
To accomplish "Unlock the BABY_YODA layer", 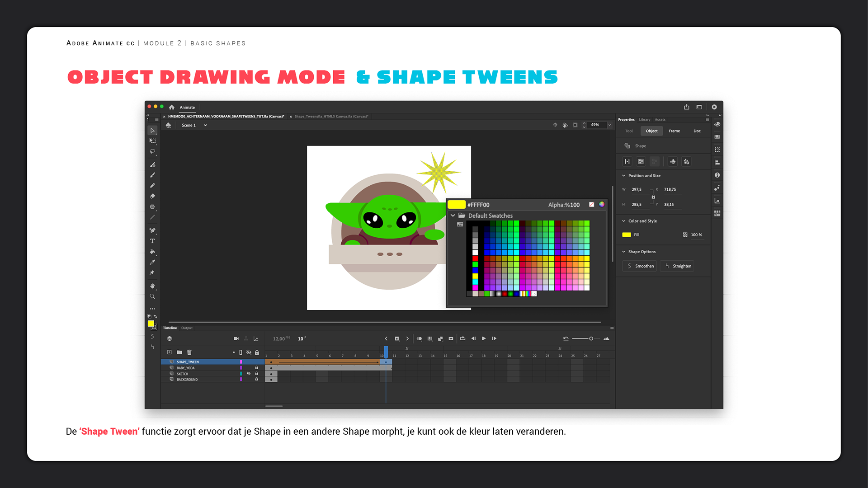I will [x=256, y=368].
